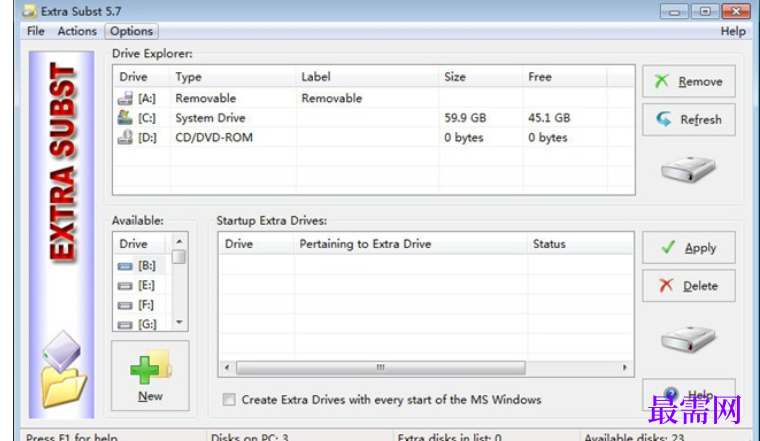Sort Drive Explorer by Drive column header
The image size is (760, 441).
(141, 77)
